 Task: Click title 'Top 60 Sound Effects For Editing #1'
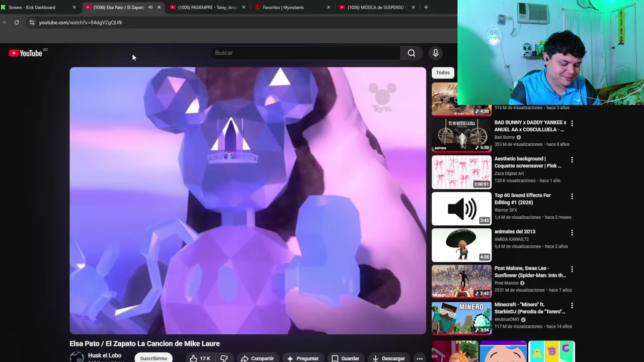tap(523, 199)
